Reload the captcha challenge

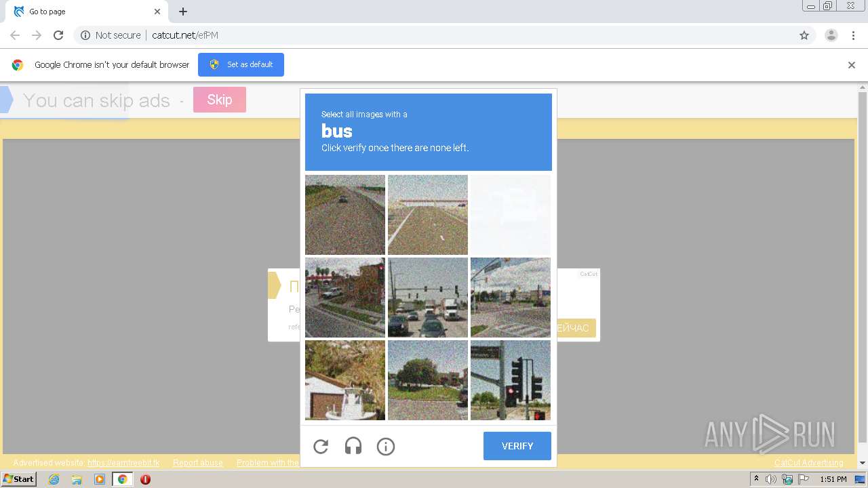click(x=321, y=446)
